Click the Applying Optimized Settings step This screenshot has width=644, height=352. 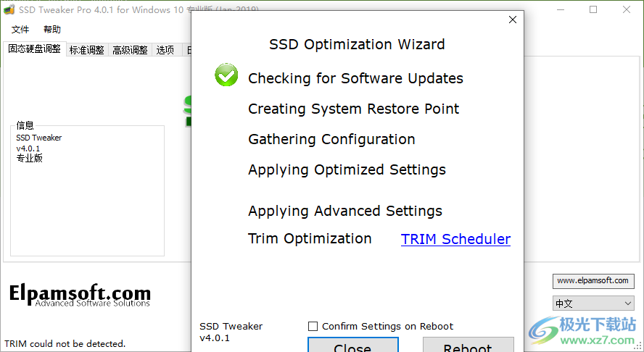pyautogui.click(x=347, y=170)
